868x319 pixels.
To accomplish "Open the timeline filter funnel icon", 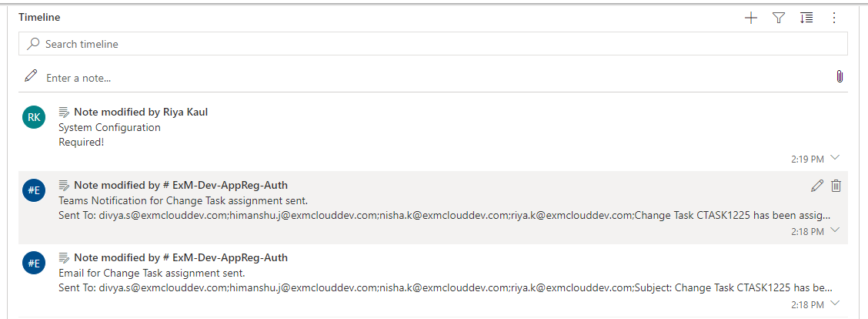I will tap(779, 18).
